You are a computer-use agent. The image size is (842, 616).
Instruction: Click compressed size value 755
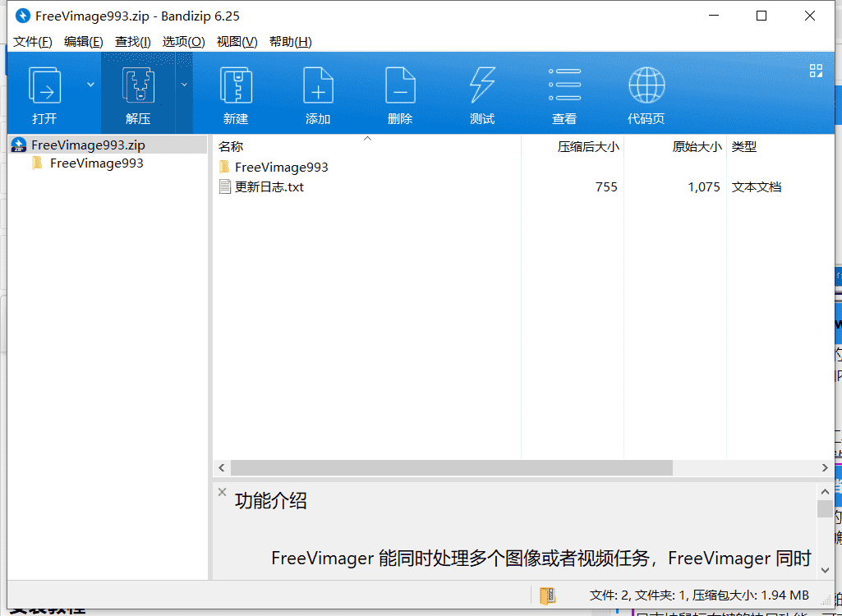tap(606, 187)
